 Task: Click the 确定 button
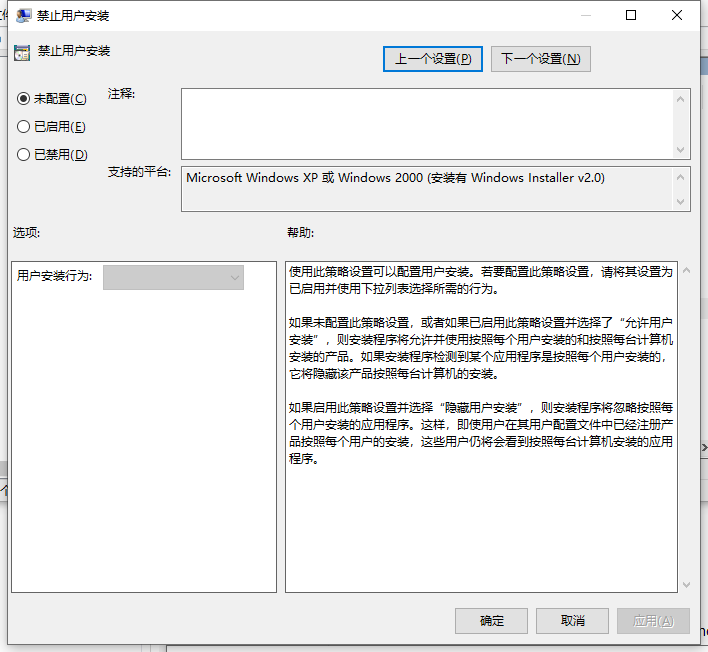pyautogui.click(x=491, y=621)
